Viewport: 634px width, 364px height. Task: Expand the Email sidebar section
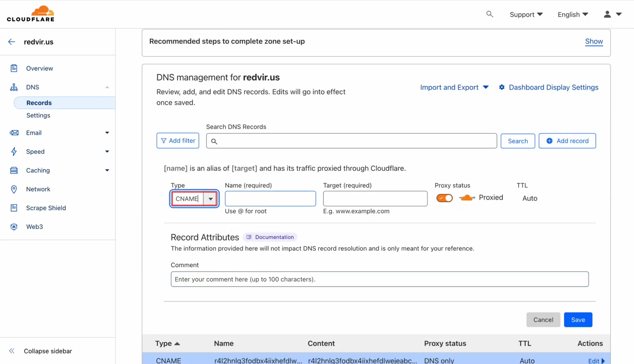(x=107, y=133)
